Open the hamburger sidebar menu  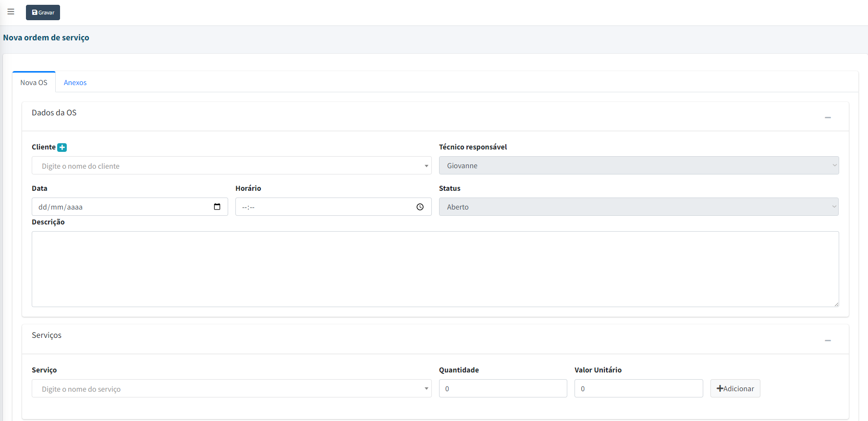11,12
